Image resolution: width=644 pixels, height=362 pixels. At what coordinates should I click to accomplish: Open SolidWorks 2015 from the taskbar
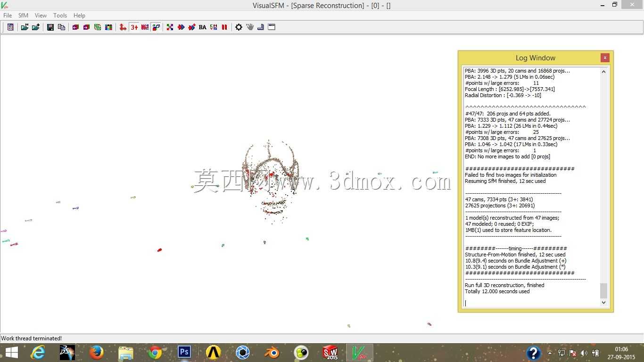[330, 353]
